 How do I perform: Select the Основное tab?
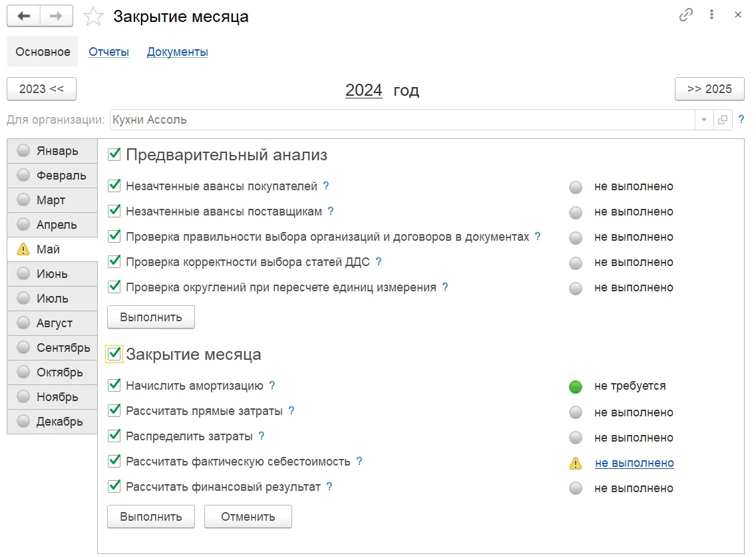coord(43,52)
